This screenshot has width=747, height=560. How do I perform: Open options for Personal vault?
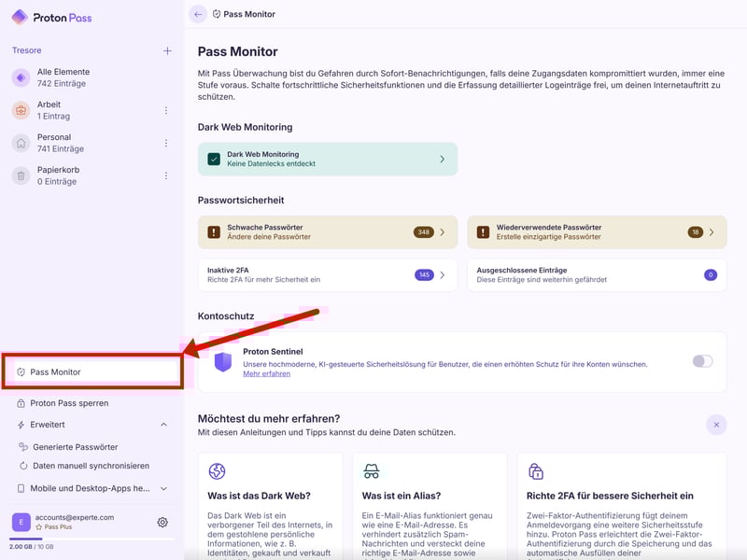[x=166, y=143]
